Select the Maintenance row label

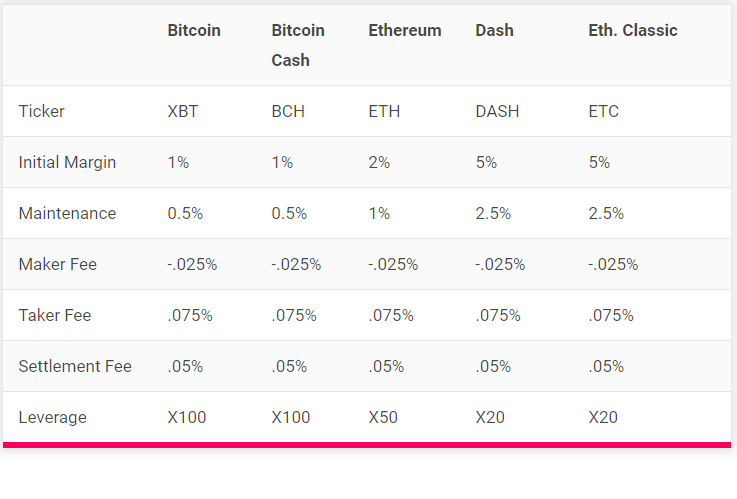click(x=67, y=213)
